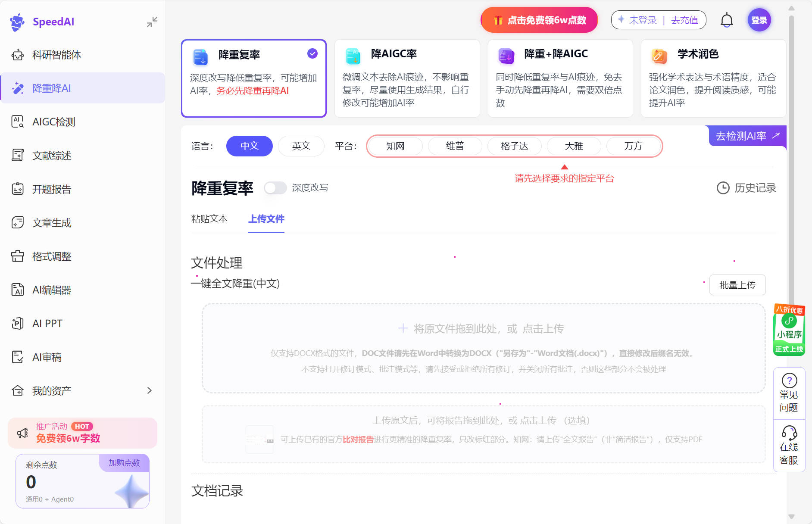Click the plus icon in the upload area
This screenshot has width=812, height=524.
tap(403, 328)
